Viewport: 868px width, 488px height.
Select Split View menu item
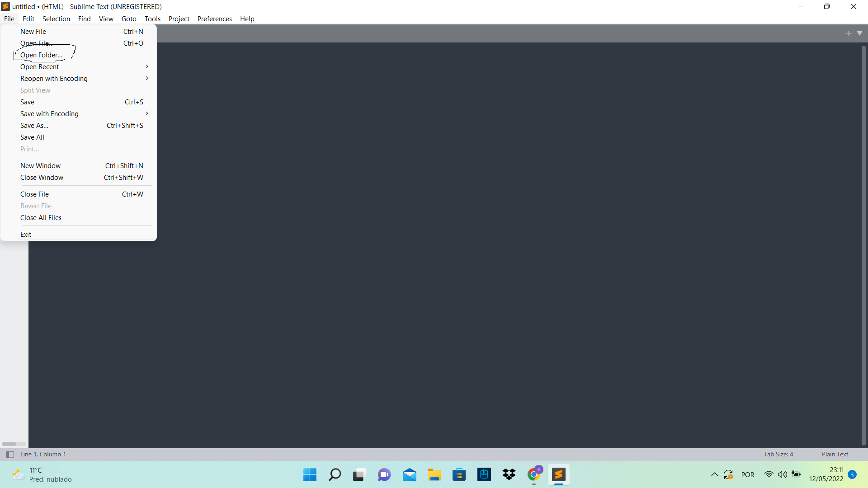tap(34, 90)
